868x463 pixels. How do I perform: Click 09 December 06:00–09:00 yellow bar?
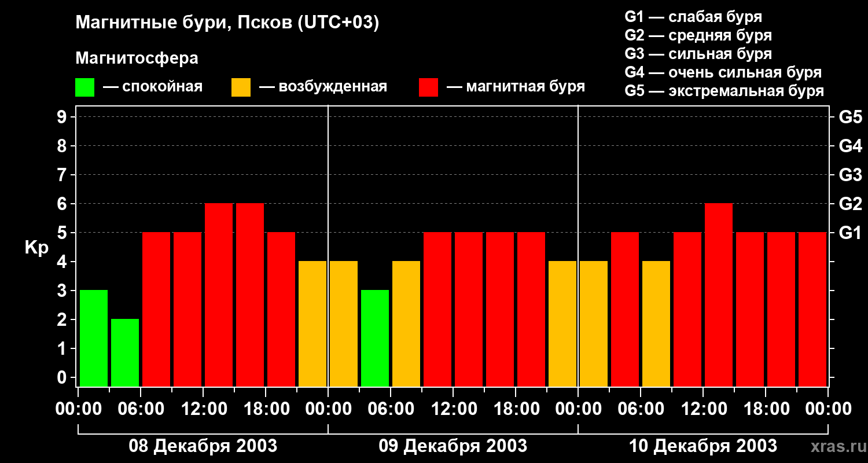[x=406, y=324]
